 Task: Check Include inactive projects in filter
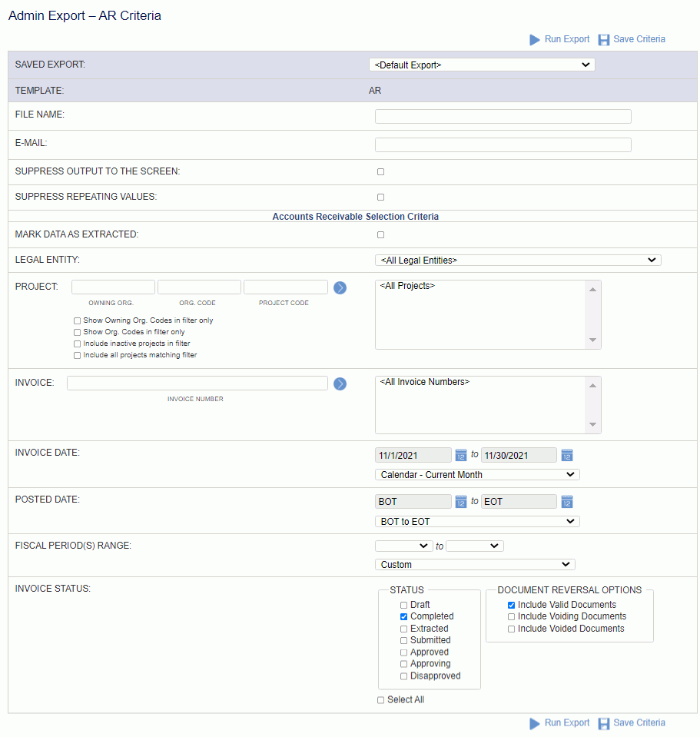[77, 344]
